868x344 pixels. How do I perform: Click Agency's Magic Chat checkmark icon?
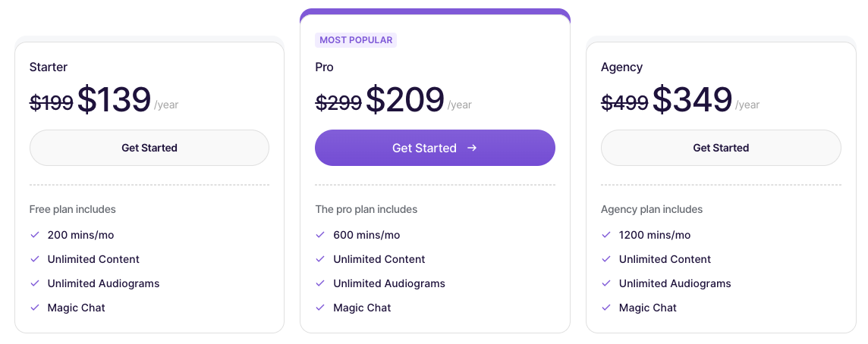606,308
